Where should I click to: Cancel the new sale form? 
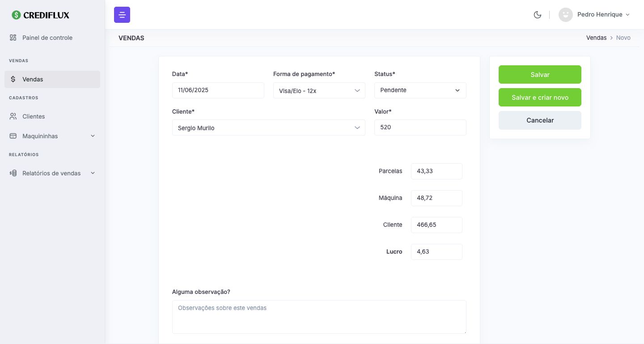point(540,120)
